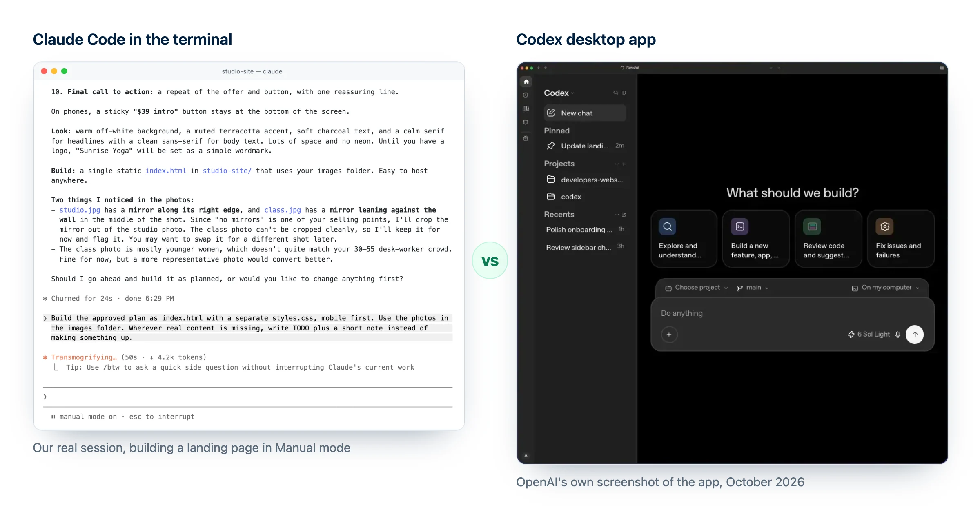This screenshot has height=523, width=980.
Task: Open the three-dots menu in Recents header
Action: pos(617,215)
